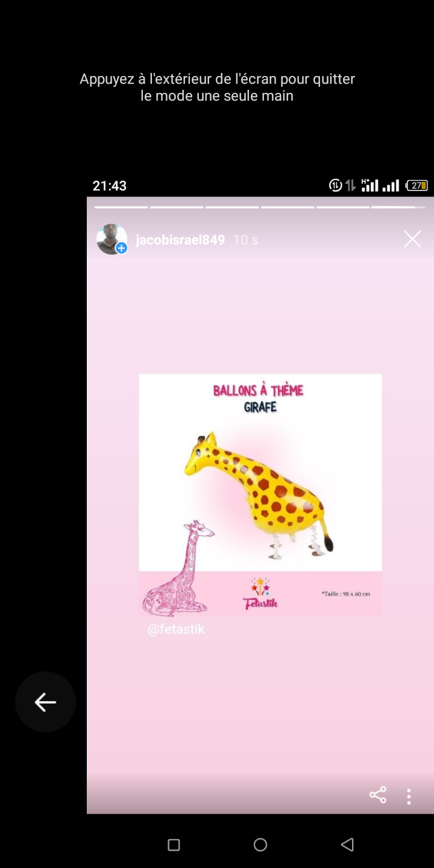Open the three-dot more options menu
Screen dimensions: 434x868
(x=409, y=796)
